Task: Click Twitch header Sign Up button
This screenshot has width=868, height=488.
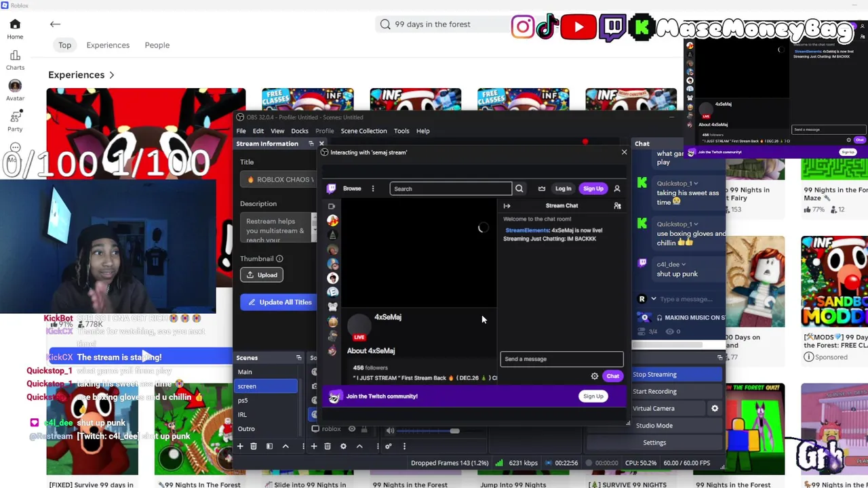Action: coord(593,188)
